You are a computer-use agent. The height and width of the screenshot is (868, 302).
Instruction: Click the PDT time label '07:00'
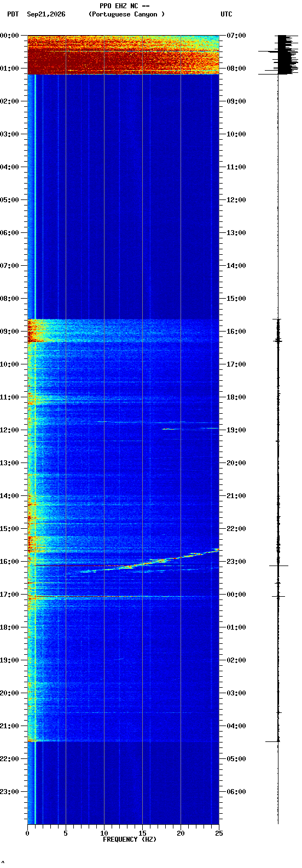click(x=9, y=266)
